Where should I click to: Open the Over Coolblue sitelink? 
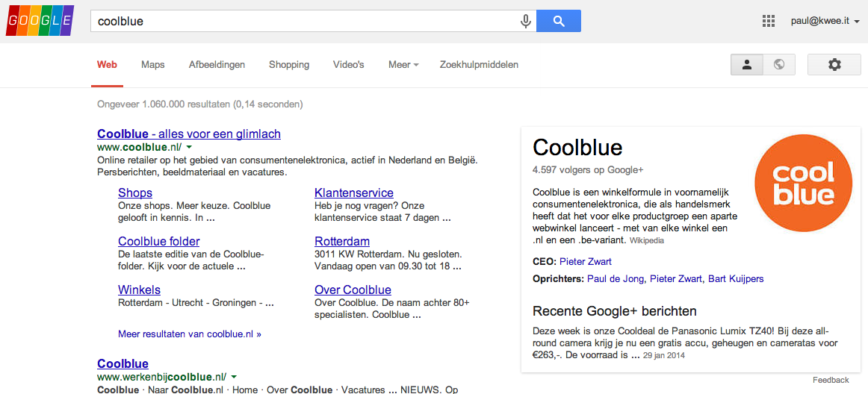coord(353,290)
